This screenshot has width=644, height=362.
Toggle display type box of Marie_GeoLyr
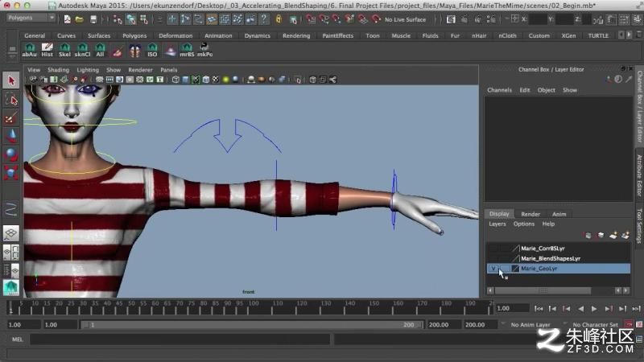(505, 269)
